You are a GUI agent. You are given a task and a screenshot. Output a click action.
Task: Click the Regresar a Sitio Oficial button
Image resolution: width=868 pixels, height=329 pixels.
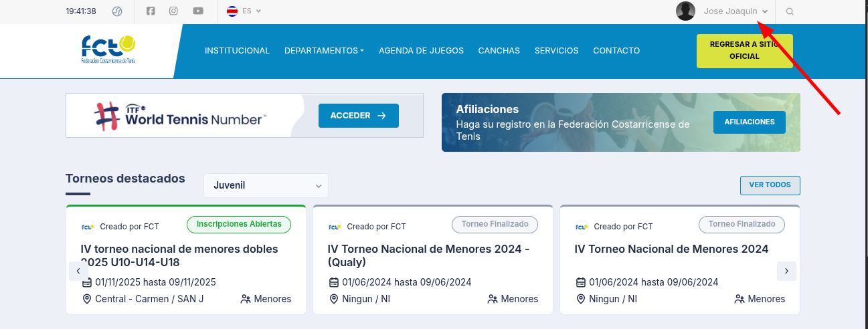click(744, 51)
